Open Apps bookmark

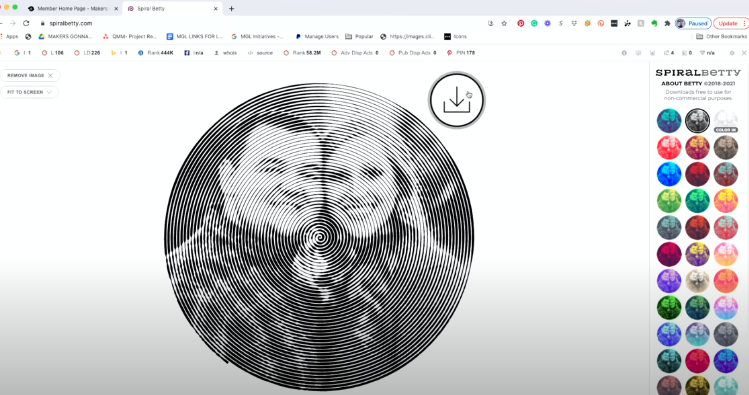(x=10, y=36)
